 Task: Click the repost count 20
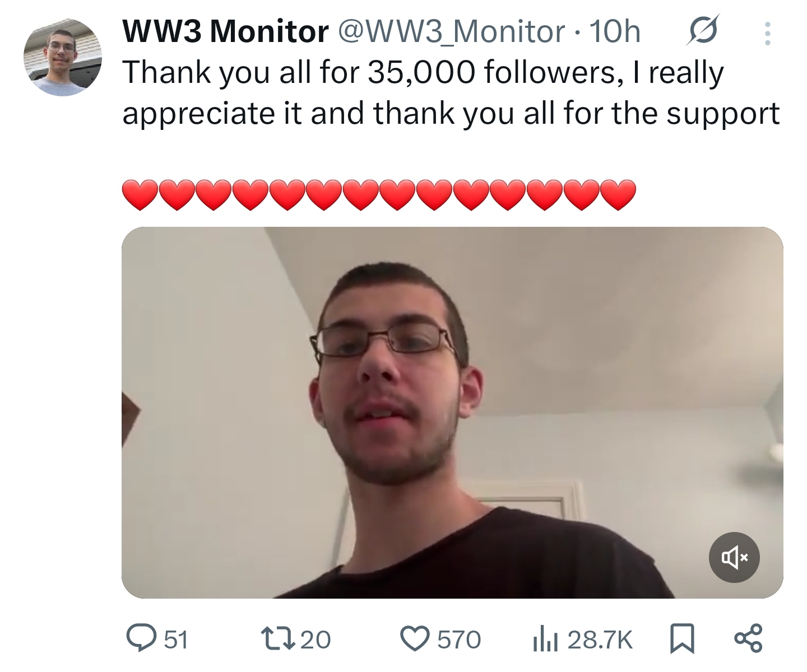pyautogui.click(x=316, y=640)
